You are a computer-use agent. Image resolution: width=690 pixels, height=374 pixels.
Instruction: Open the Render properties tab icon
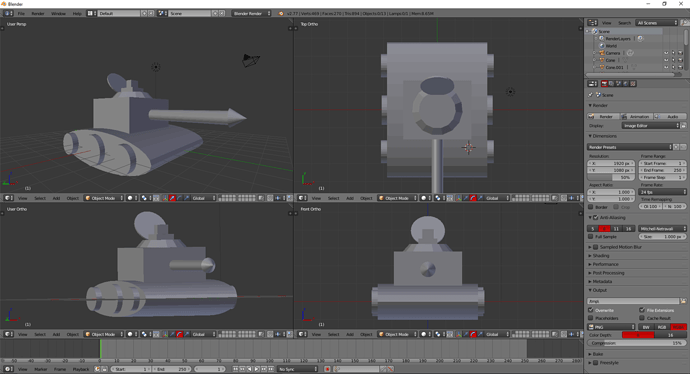(604, 84)
